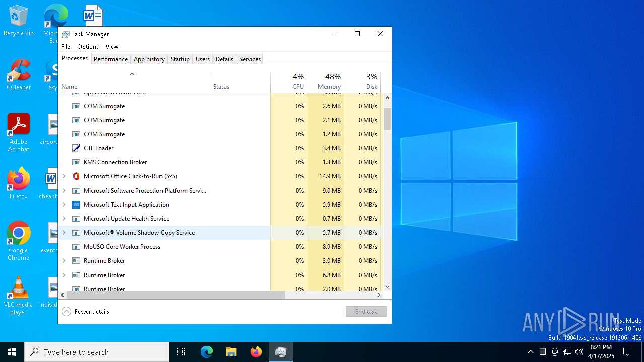Image resolution: width=644 pixels, height=362 pixels.
Task: Click the MoUSO Core Worker Process icon
Action: [76, 247]
